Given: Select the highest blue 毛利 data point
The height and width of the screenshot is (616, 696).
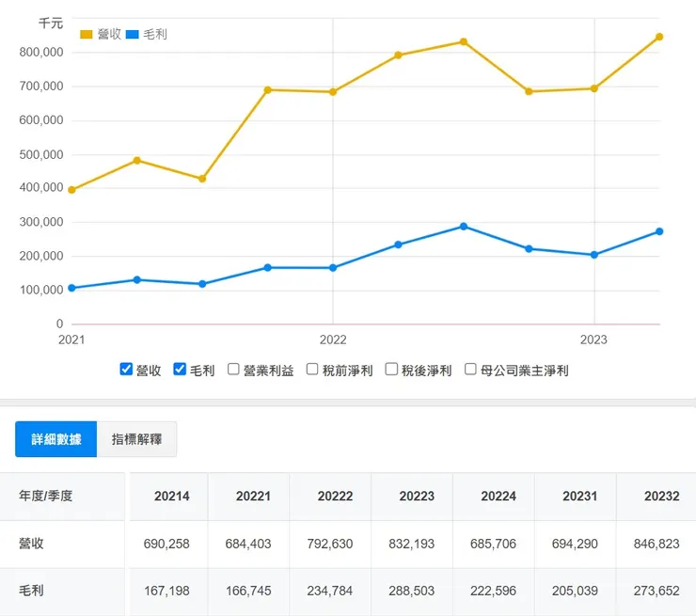Looking at the screenshot, I should pos(464,227).
